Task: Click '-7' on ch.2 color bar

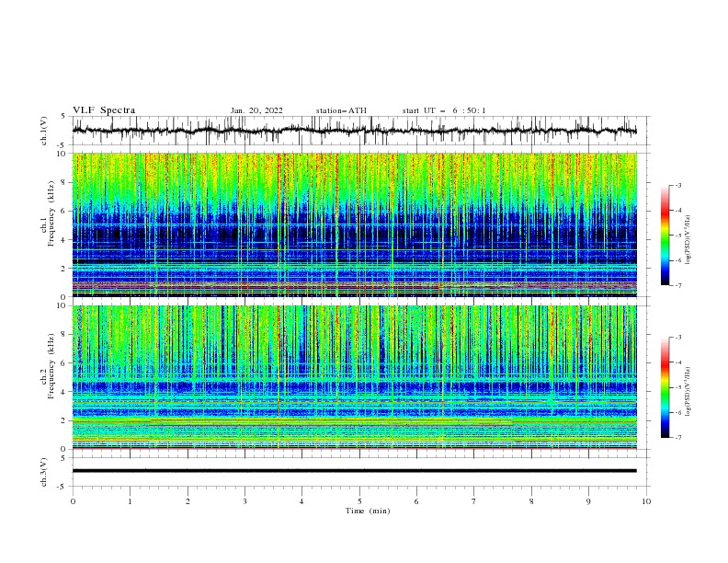Action: coord(677,437)
